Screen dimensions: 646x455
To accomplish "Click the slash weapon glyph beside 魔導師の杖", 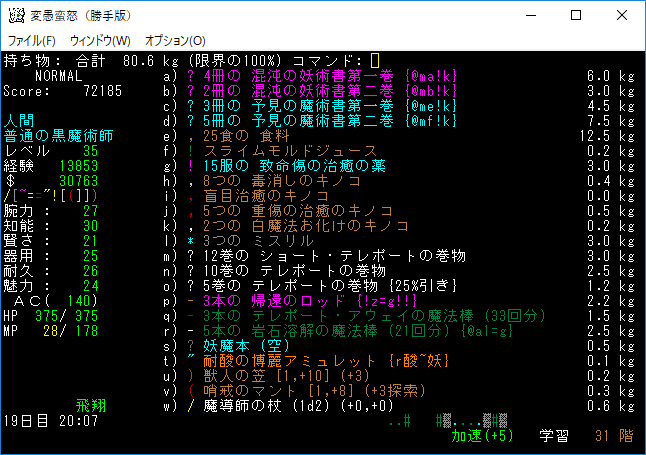I will tap(191, 406).
